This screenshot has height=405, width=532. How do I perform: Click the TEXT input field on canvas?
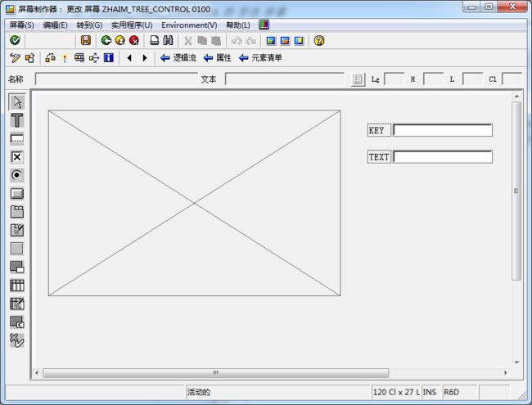[443, 157]
